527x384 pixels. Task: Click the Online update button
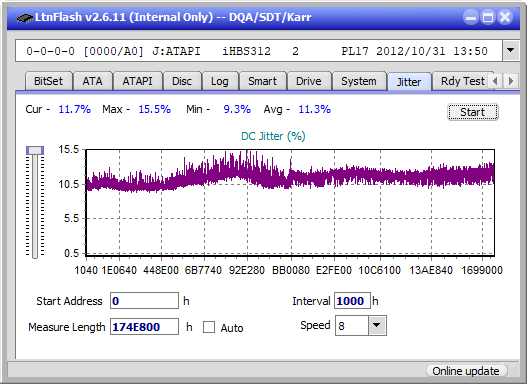pyautogui.click(x=466, y=371)
